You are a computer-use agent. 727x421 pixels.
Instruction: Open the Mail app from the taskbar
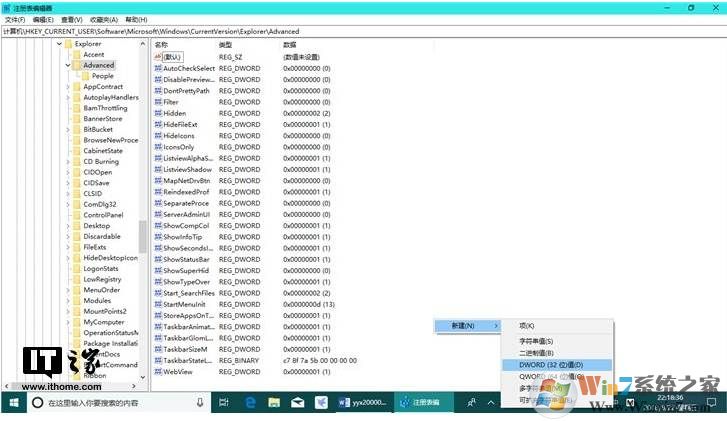[x=297, y=402]
